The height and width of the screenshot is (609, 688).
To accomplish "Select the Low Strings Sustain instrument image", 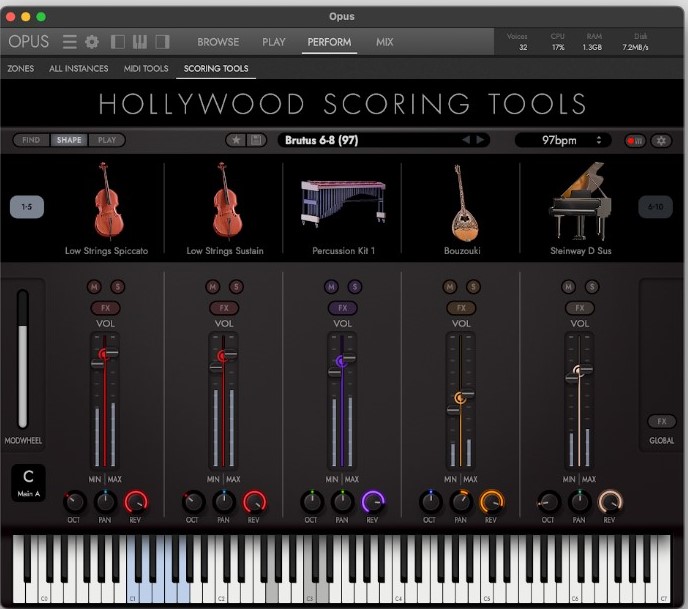I will 226,201.
